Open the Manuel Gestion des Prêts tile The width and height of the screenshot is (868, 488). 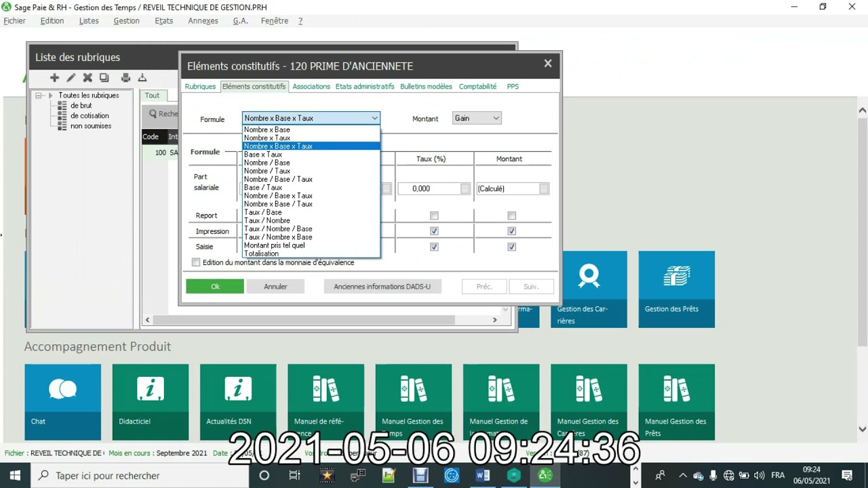(677, 402)
